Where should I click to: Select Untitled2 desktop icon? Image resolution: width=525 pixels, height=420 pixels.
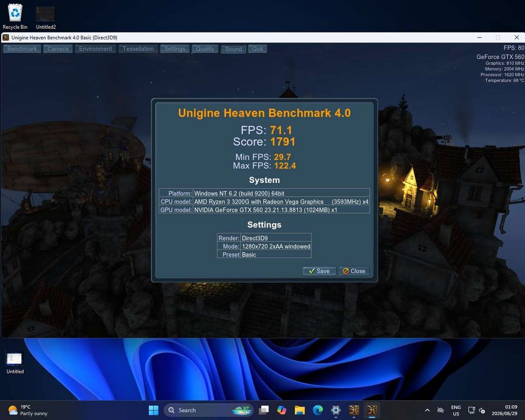pyautogui.click(x=45, y=18)
